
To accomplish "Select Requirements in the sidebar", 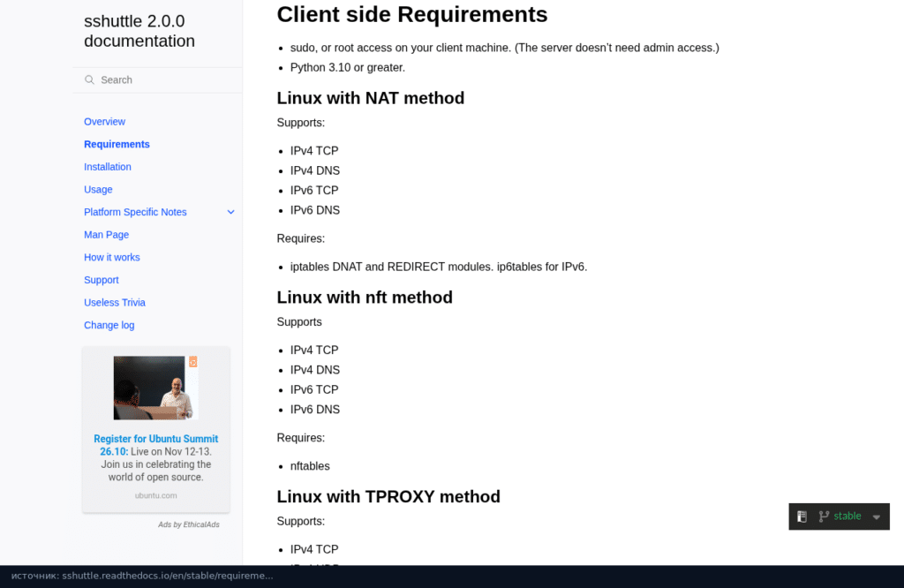I will pos(117,144).
